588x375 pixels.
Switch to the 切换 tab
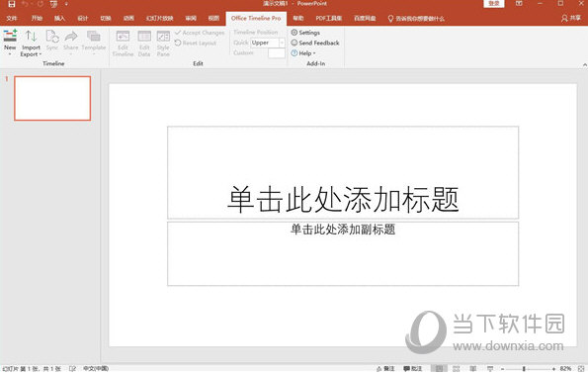(106, 18)
